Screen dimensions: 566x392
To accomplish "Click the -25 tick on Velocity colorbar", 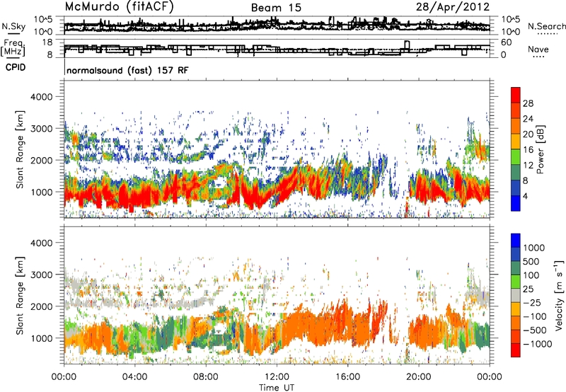I will pos(532,302).
